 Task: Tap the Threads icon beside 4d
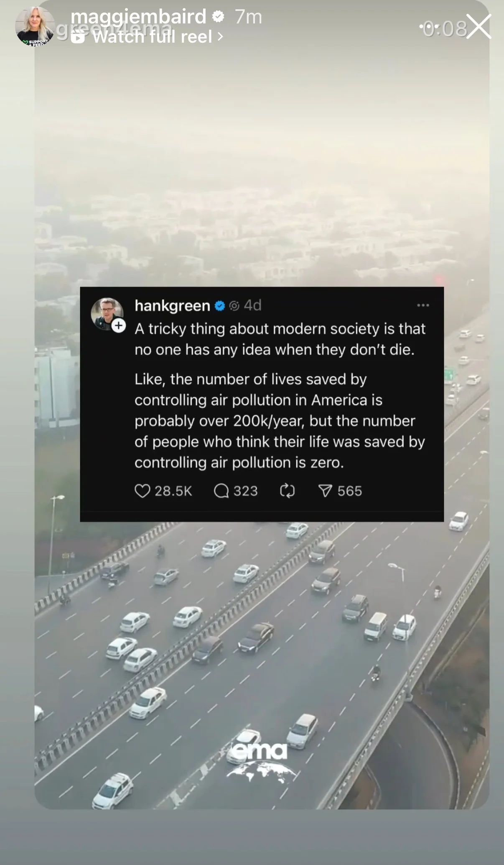[234, 306]
